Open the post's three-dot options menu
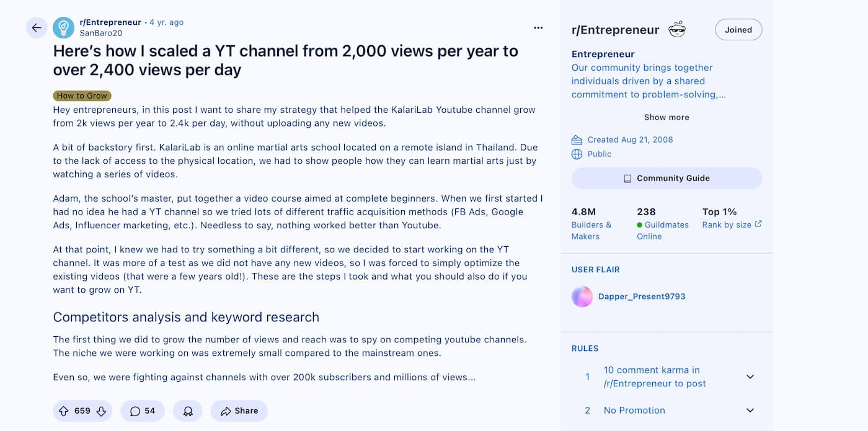The height and width of the screenshot is (431, 868). [x=538, y=28]
